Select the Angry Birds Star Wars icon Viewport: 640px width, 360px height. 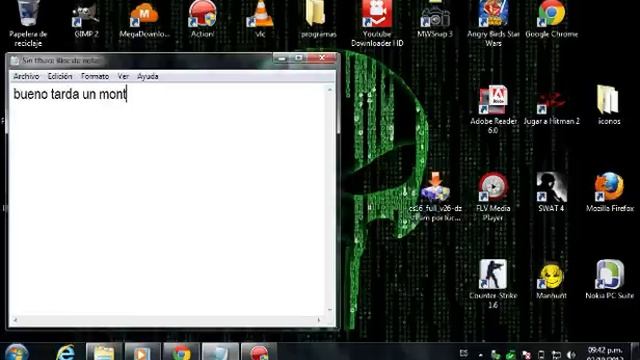tap(493, 24)
